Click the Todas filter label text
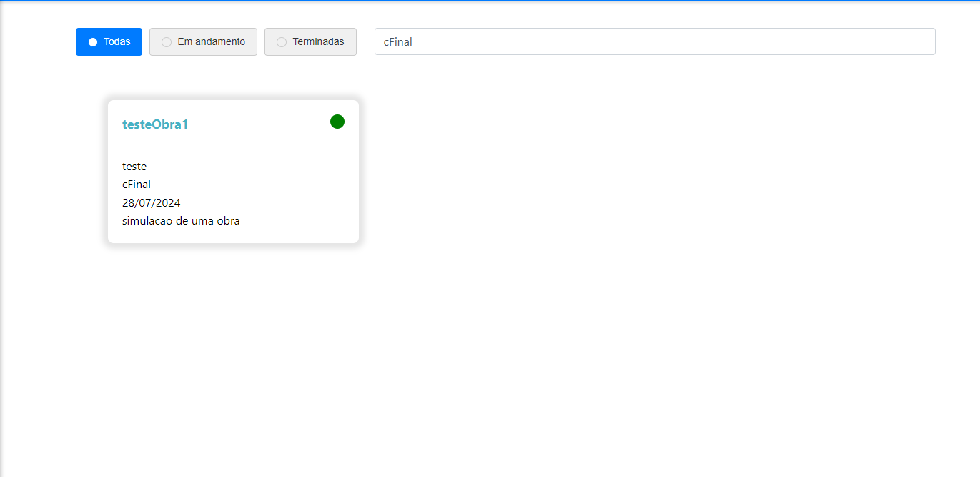 (x=117, y=41)
